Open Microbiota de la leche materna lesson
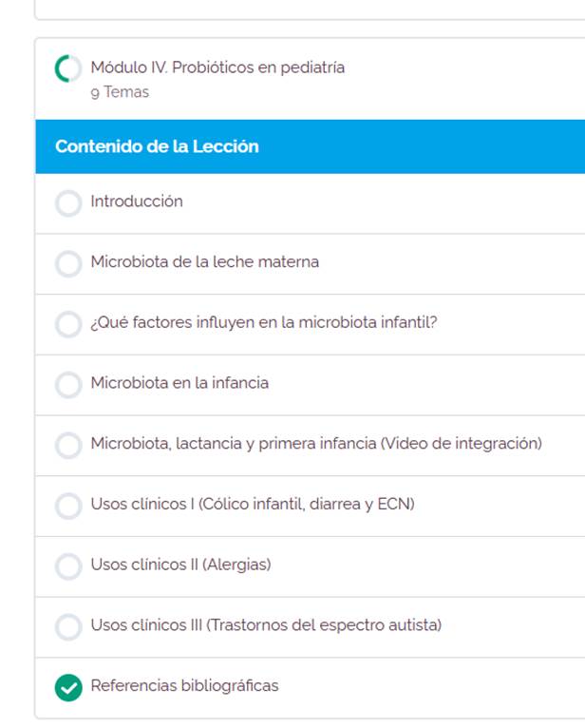This screenshot has height=728, width=585. point(204,262)
